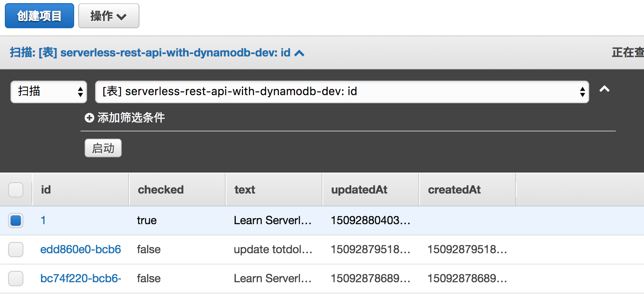Click the 'true' checked value in row 1
Image resolution: width=644 pixels, height=304 pixels.
tap(147, 221)
